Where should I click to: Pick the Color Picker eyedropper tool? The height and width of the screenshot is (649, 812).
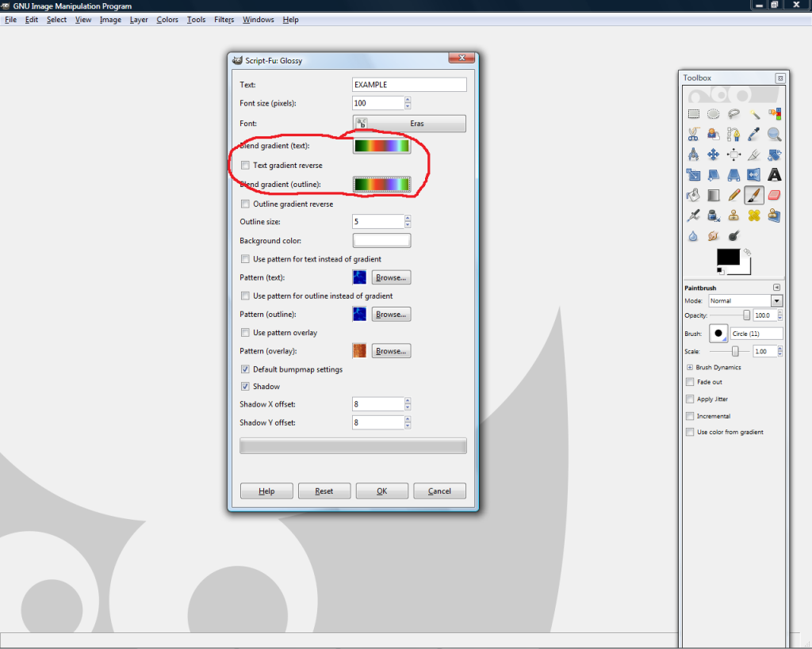pyautogui.click(x=754, y=135)
